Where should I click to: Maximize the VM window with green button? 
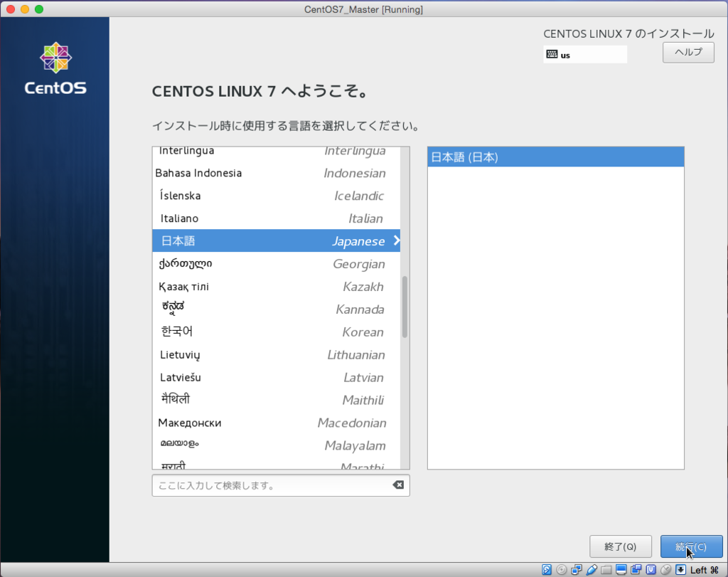[39, 9]
